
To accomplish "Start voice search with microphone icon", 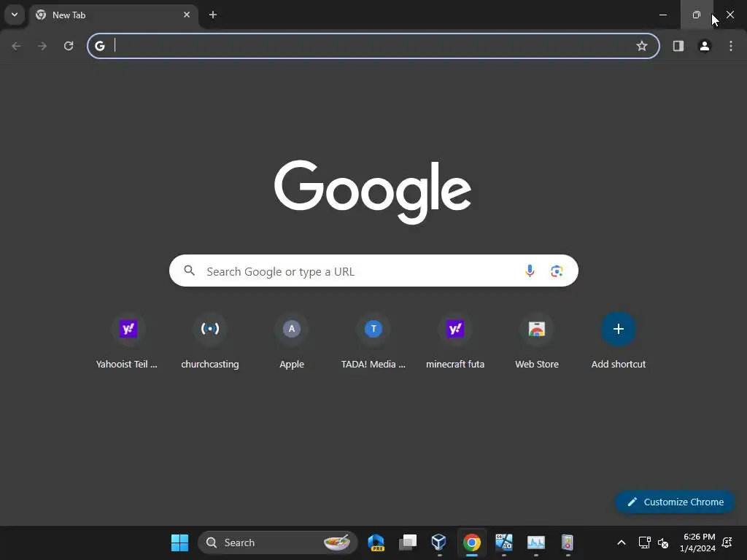I will (530, 271).
